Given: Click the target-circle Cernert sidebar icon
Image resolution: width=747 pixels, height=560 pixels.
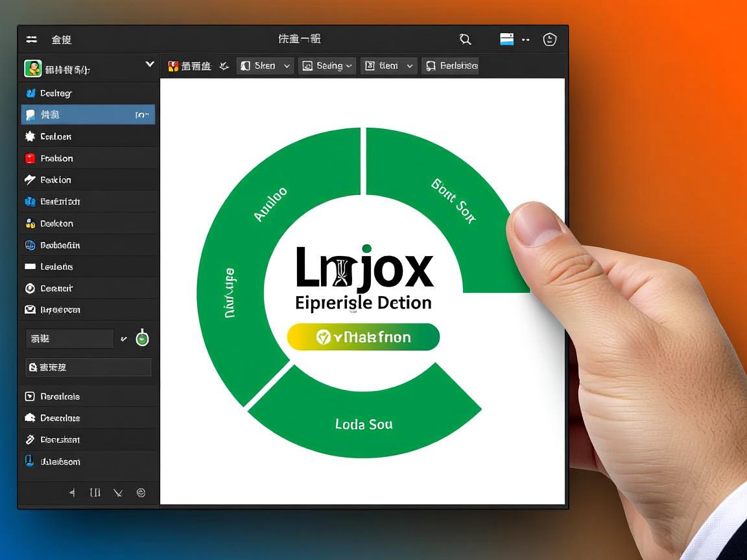Looking at the screenshot, I should (x=30, y=288).
